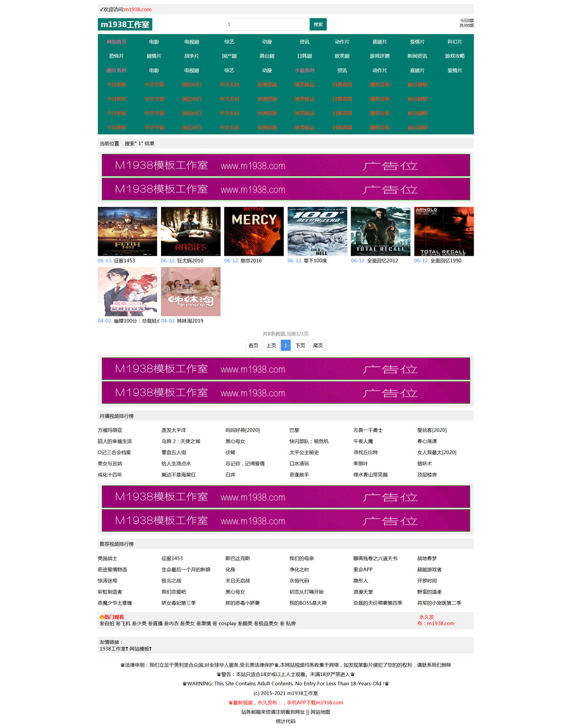This screenshot has height=728, width=571.
Task: Open the 100° Below Zero poster
Action: [317, 231]
